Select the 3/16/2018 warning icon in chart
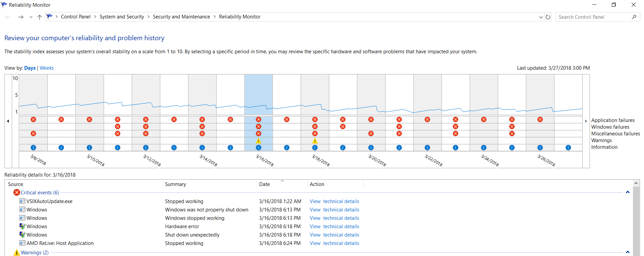644x256 pixels. point(258,141)
